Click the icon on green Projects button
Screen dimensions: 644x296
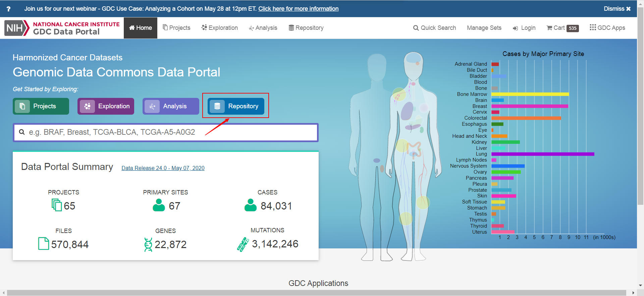point(22,106)
